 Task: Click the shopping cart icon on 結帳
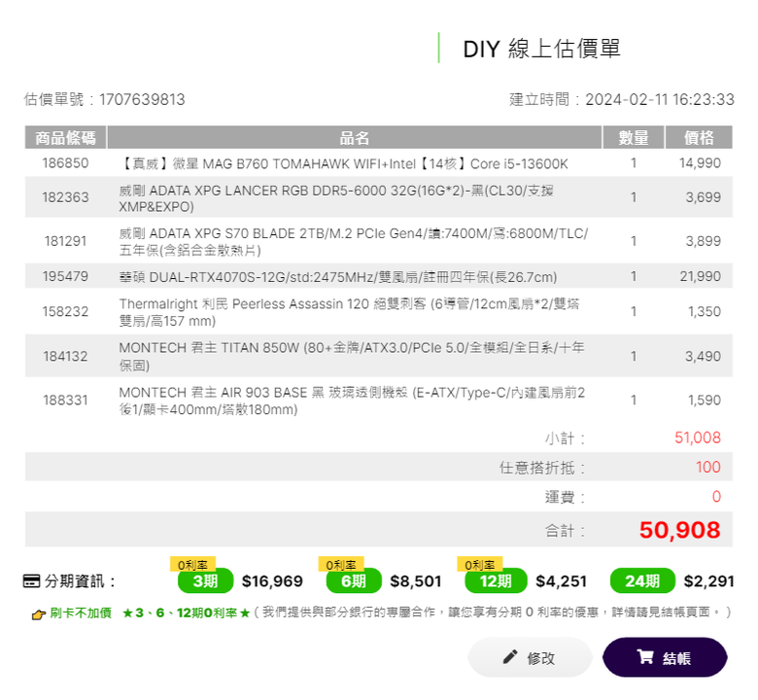pyautogui.click(x=645, y=656)
